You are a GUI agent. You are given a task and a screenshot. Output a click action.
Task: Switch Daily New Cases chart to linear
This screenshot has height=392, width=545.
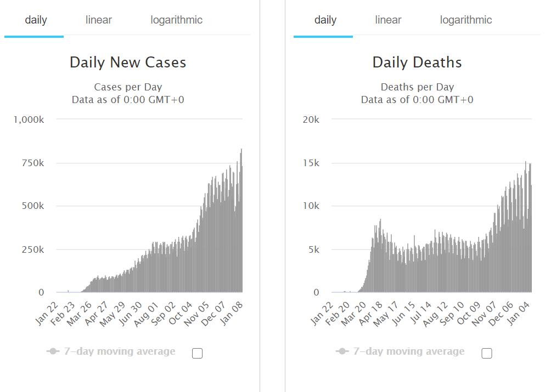99,20
